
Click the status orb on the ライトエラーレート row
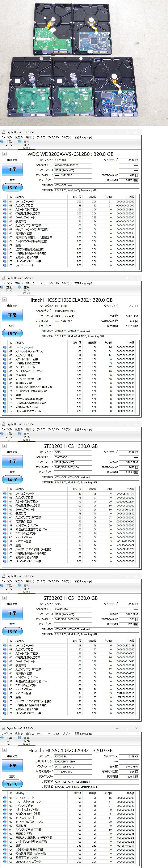tap(5, 265)
